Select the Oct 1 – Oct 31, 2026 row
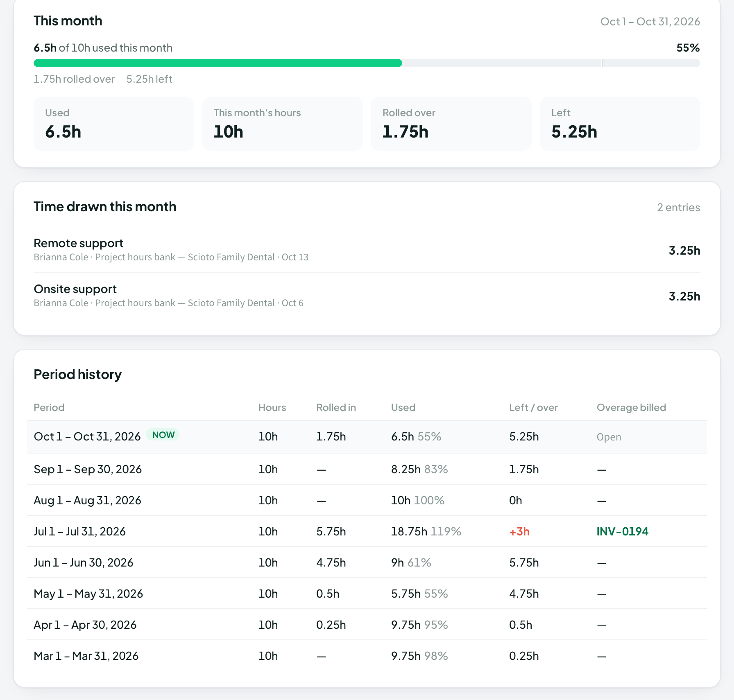Image resolution: width=734 pixels, height=700 pixels. (367, 437)
